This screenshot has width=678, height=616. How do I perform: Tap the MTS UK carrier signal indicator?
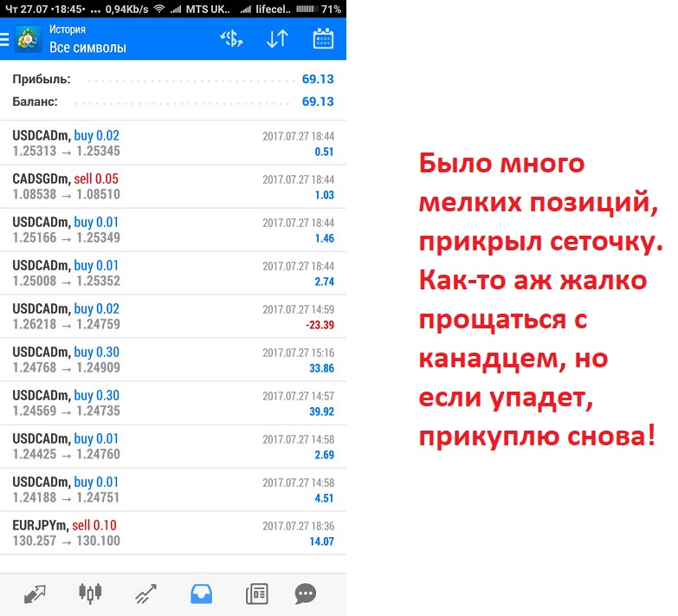tap(200, 9)
